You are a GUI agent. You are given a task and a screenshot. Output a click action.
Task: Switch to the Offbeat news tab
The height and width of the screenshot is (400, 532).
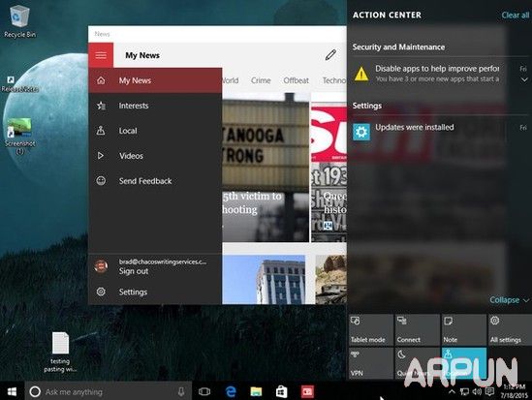296,80
